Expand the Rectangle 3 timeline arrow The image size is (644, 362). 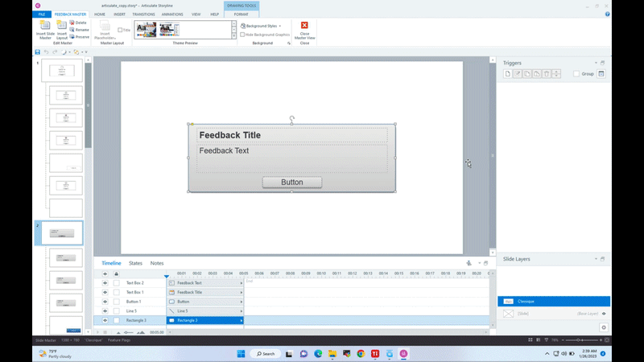tap(242, 320)
